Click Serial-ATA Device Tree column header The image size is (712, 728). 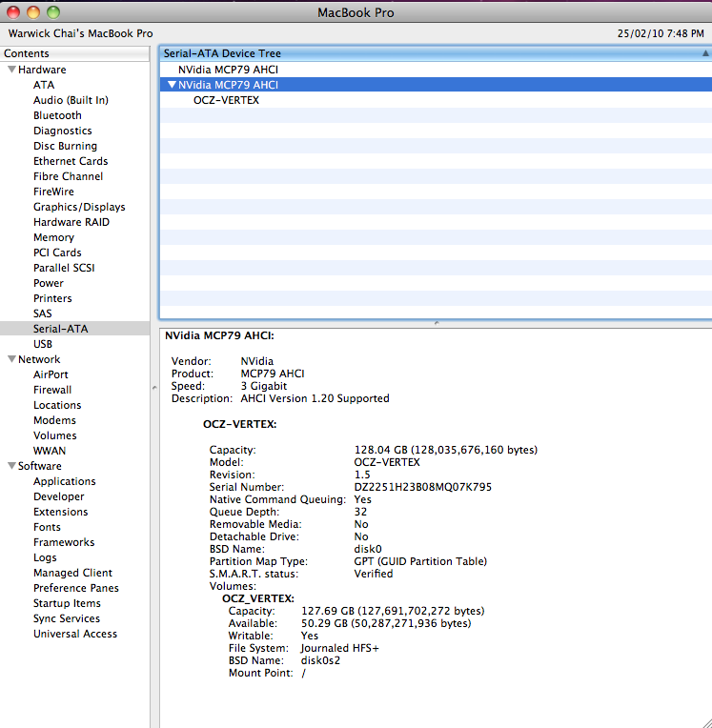click(x=436, y=53)
